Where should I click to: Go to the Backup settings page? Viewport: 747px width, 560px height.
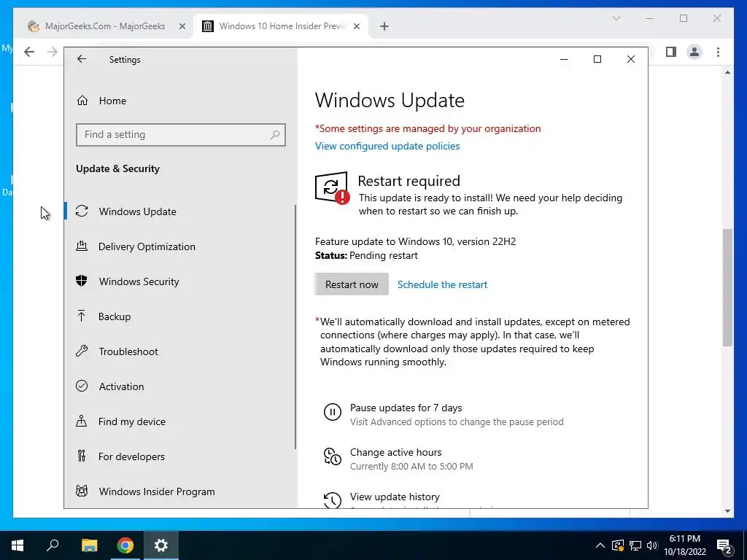tap(180, 316)
